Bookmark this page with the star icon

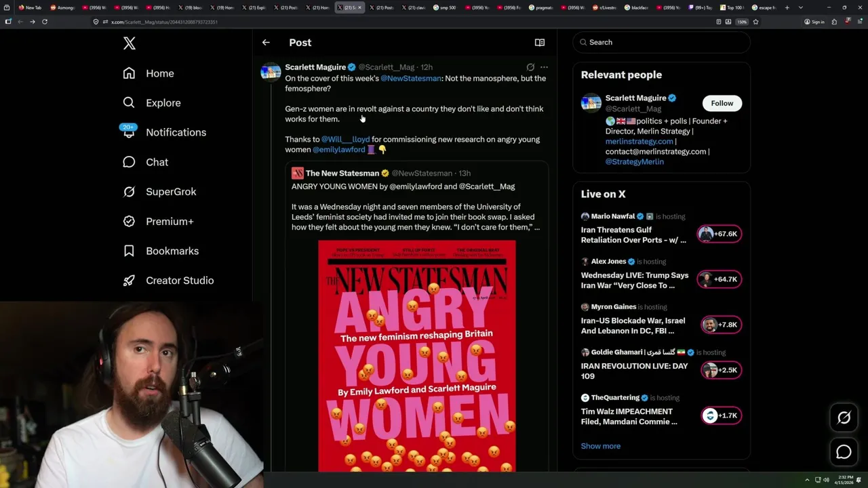pyautogui.click(x=755, y=22)
